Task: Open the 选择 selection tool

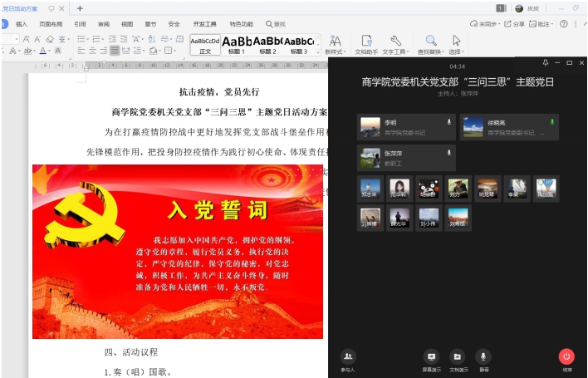Action: click(456, 45)
